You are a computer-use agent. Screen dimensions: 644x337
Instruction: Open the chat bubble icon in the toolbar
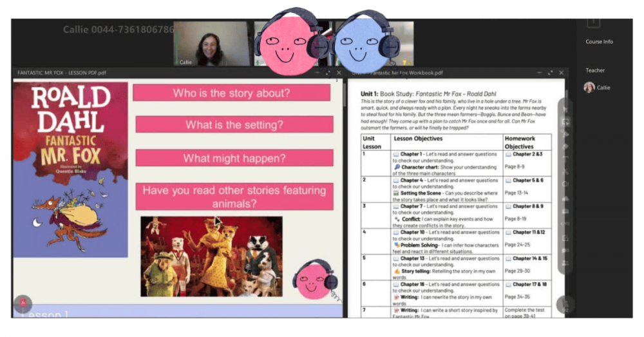(x=565, y=250)
